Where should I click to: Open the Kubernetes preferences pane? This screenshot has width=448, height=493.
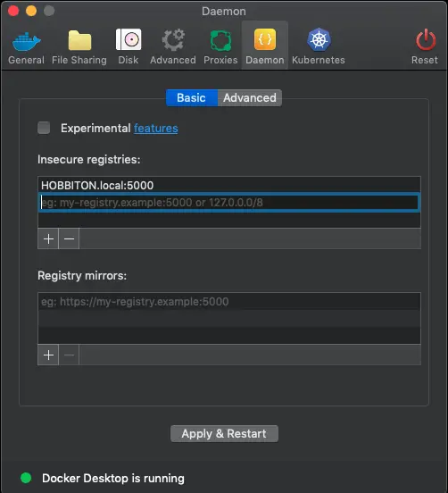pos(319,47)
